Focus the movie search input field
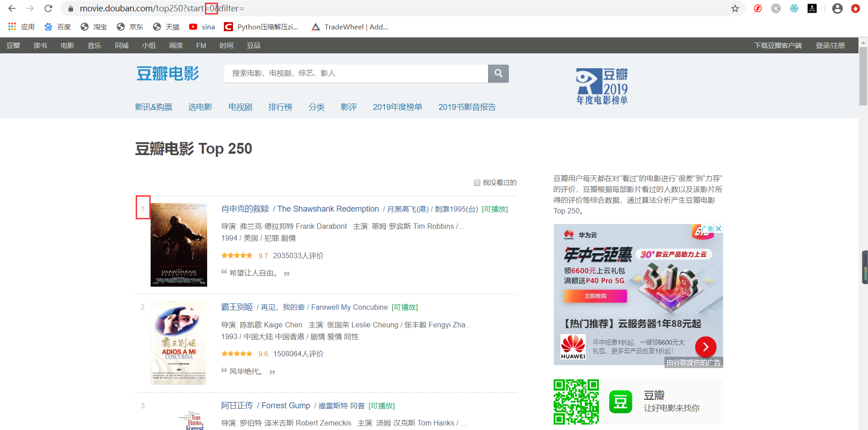The height and width of the screenshot is (430, 868). coord(356,73)
